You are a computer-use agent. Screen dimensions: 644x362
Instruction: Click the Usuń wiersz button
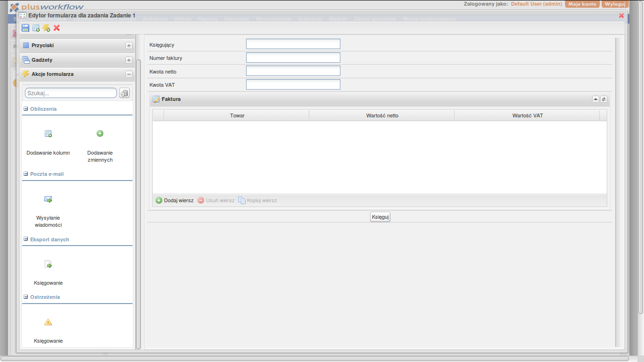(x=216, y=200)
